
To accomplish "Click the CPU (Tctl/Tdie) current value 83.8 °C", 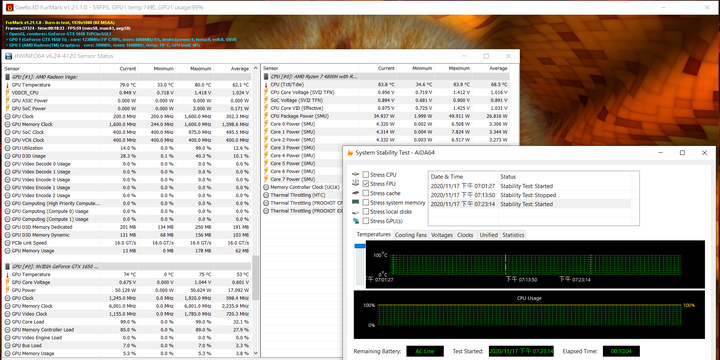I will click(386, 84).
